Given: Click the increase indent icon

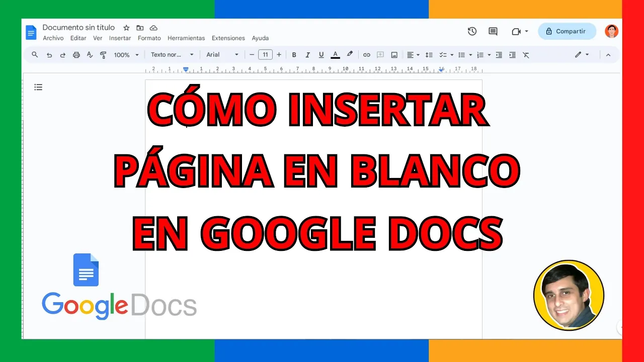Looking at the screenshot, I should [512, 55].
